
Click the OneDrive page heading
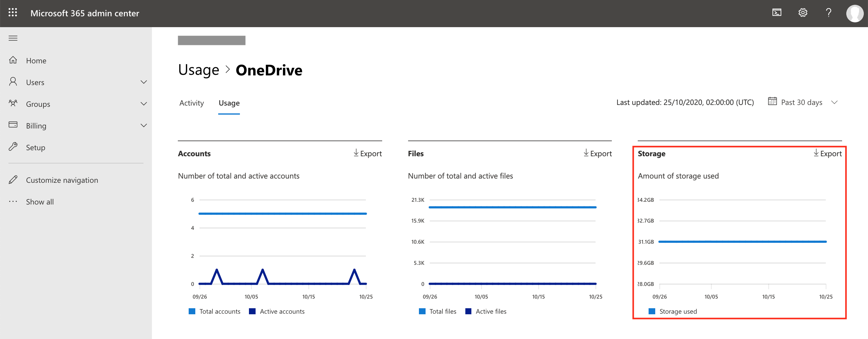click(x=269, y=70)
